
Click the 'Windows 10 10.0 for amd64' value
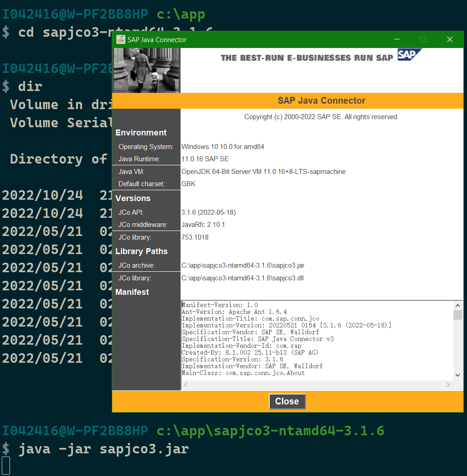tap(223, 147)
